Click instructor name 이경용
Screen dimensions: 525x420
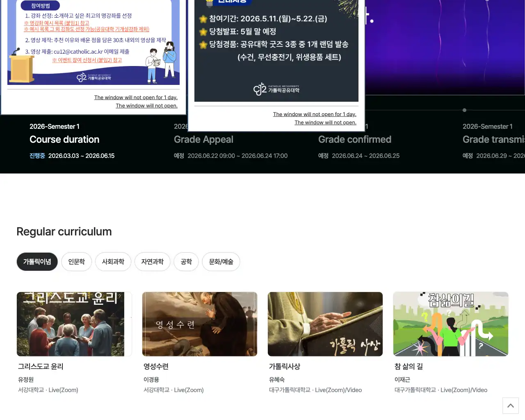151,380
